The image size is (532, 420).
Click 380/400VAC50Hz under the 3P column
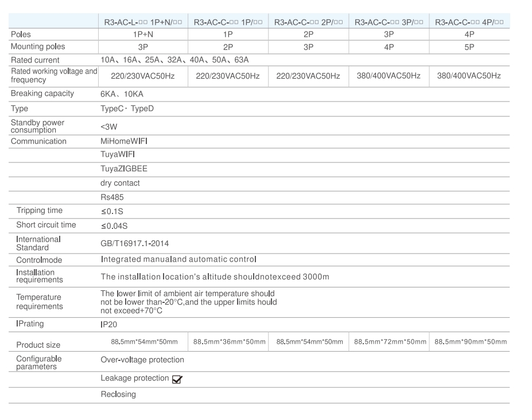point(389,76)
